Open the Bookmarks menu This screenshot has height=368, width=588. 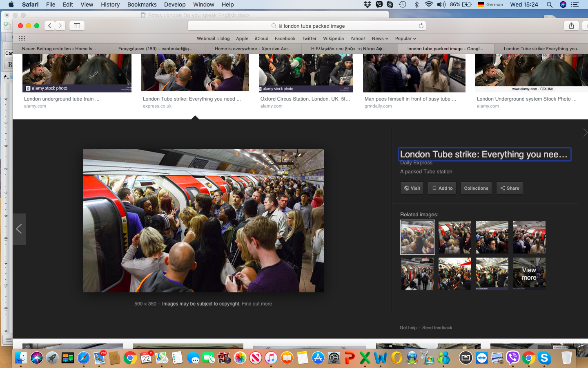(142, 4)
